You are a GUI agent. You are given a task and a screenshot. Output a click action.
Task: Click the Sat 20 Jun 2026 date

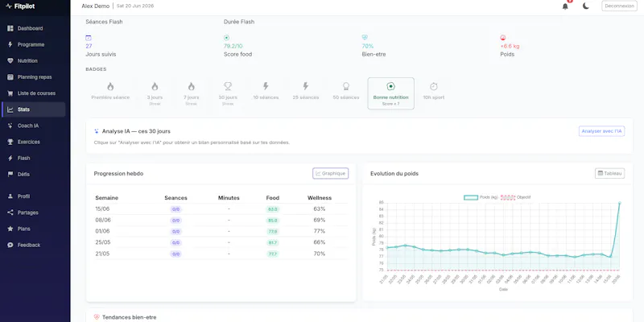tap(135, 6)
